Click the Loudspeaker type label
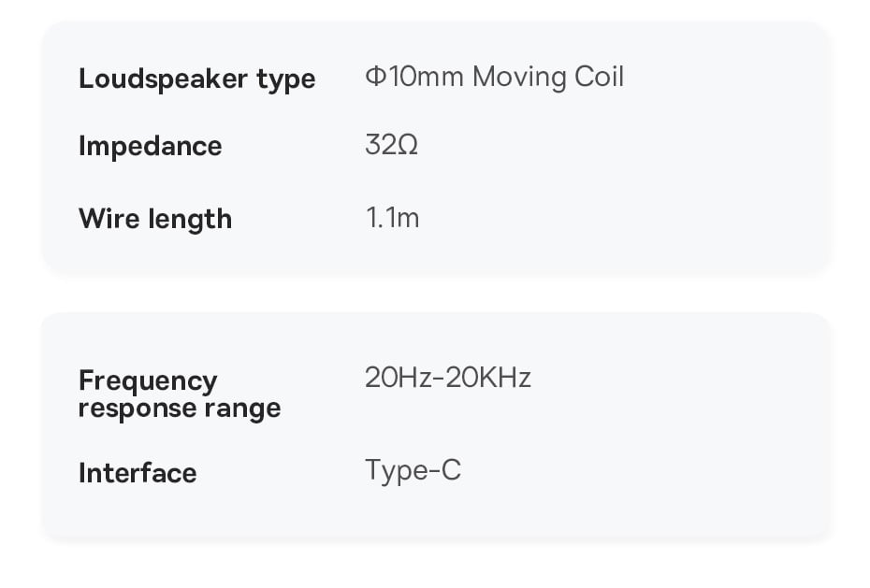This screenshot has height=588, width=870. pos(196,79)
